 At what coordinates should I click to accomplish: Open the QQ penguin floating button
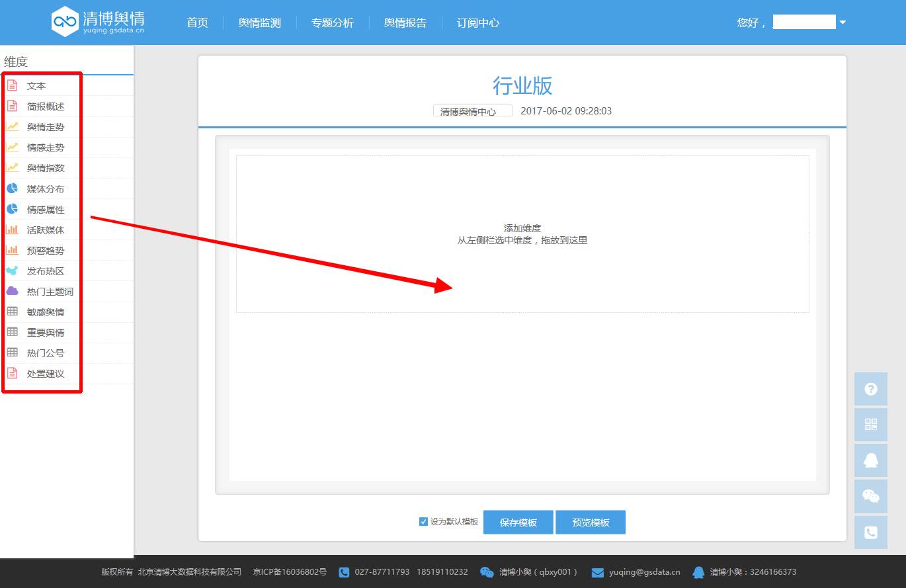(x=871, y=460)
